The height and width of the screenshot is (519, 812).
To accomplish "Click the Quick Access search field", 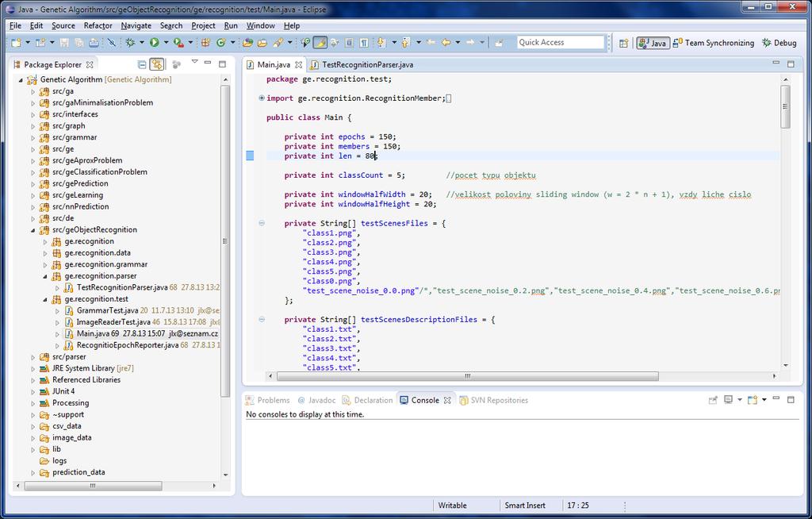I will point(561,43).
